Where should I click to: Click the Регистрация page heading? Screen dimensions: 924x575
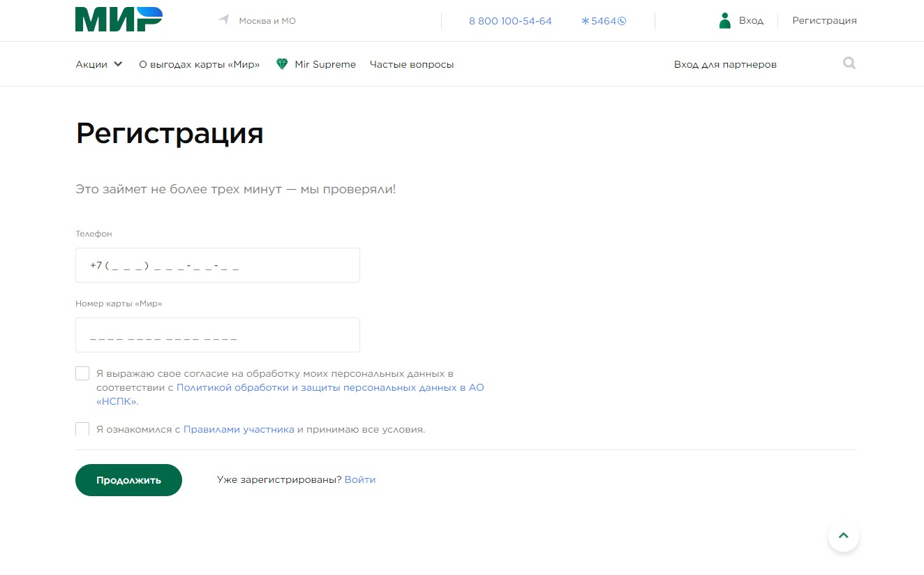tap(170, 133)
